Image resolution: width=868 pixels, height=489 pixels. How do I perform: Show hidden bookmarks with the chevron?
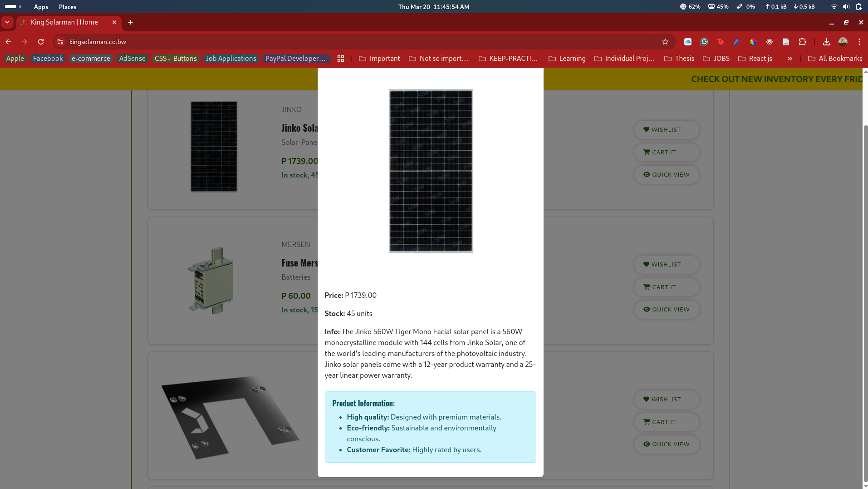click(x=790, y=59)
